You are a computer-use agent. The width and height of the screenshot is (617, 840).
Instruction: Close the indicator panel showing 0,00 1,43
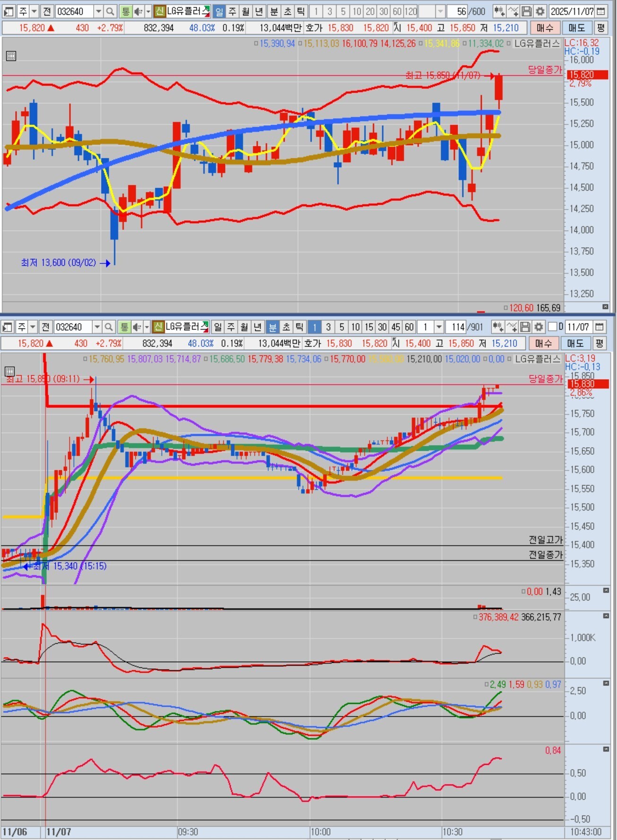606,591
